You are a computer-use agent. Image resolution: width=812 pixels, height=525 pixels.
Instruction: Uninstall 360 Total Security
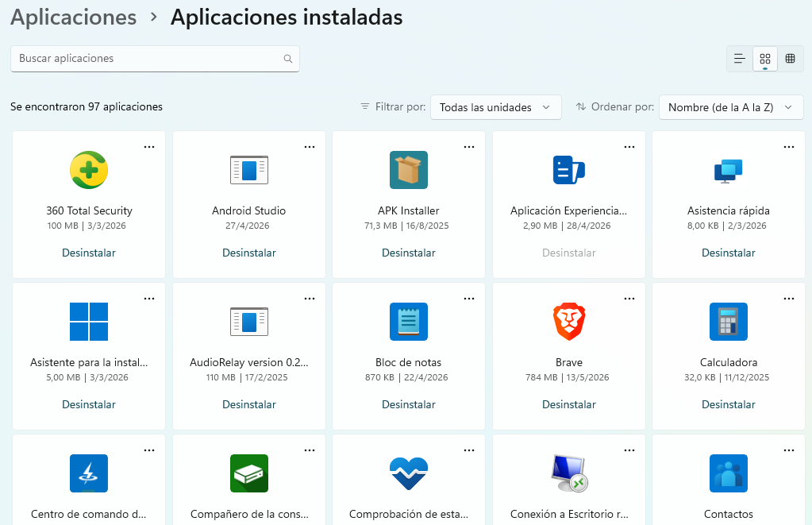point(89,253)
